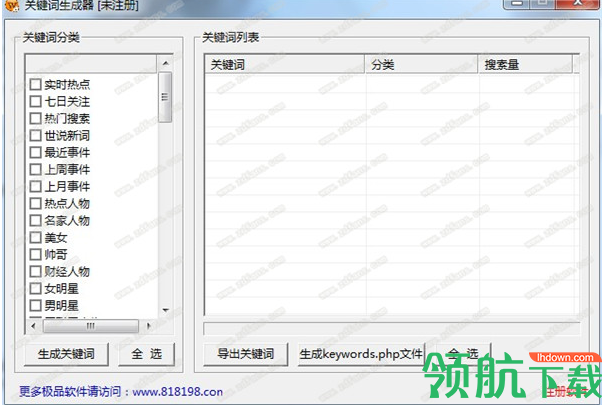Tick the 上月事件 checkbox

coord(35,187)
